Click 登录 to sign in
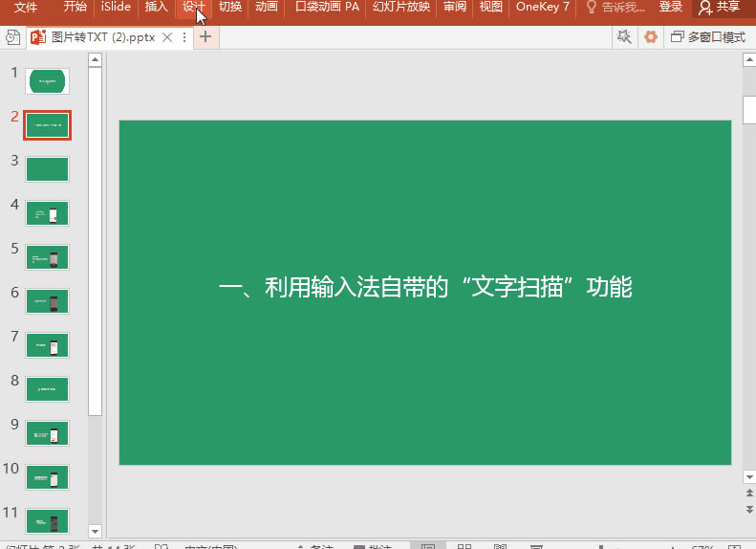This screenshot has width=756, height=549. pyautogui.click(x=671, y=8)
